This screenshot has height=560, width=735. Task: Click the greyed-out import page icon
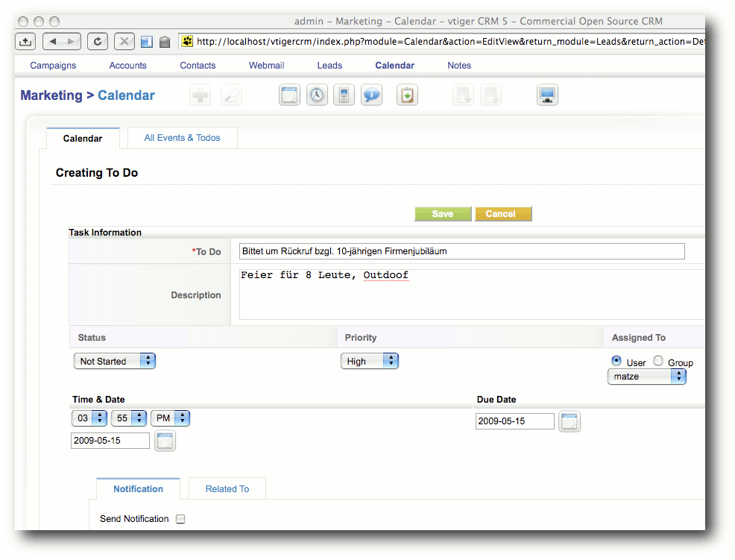464,95
